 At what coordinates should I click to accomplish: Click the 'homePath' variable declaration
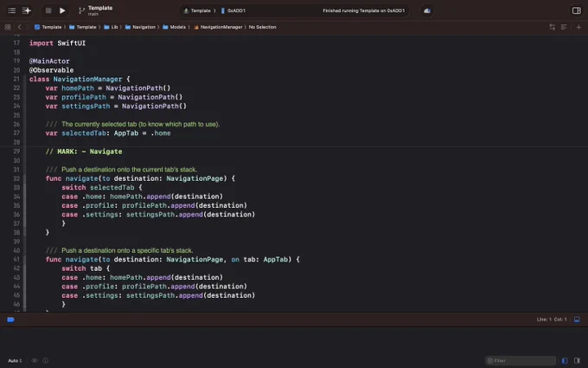pos(78,88)
